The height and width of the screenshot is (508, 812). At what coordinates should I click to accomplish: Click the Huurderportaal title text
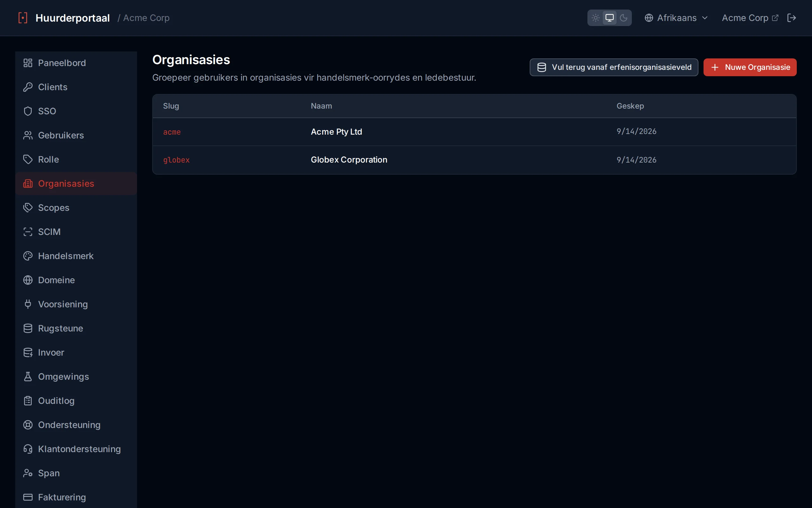point(72,18)
